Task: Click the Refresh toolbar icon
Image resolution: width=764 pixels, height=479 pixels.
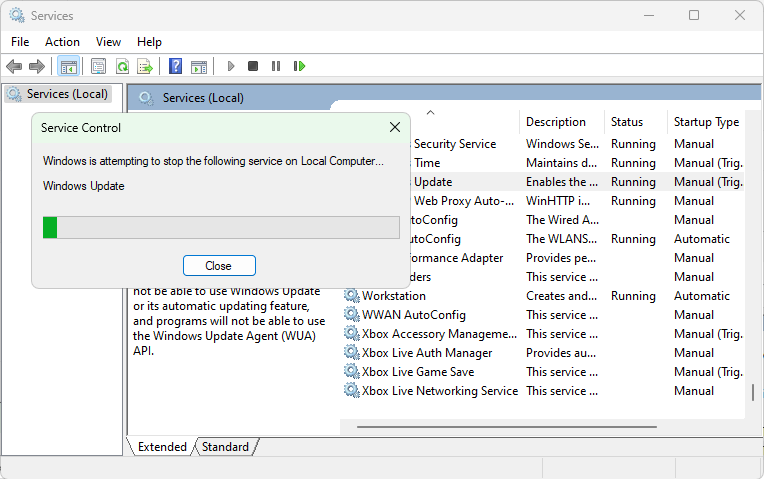Action: pyautogui.click(x=122, y=66)
